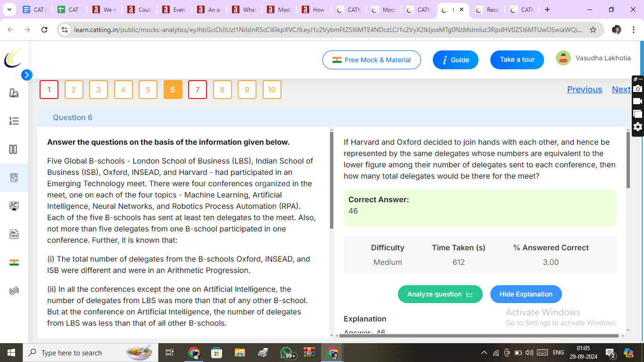Reload the page

tap(44, 30)
